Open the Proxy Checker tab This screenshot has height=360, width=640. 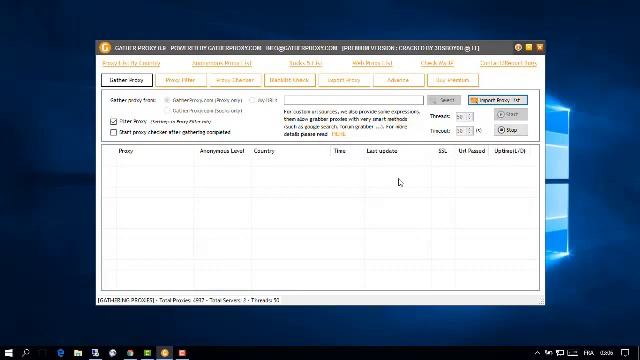(x=235, y=80)
